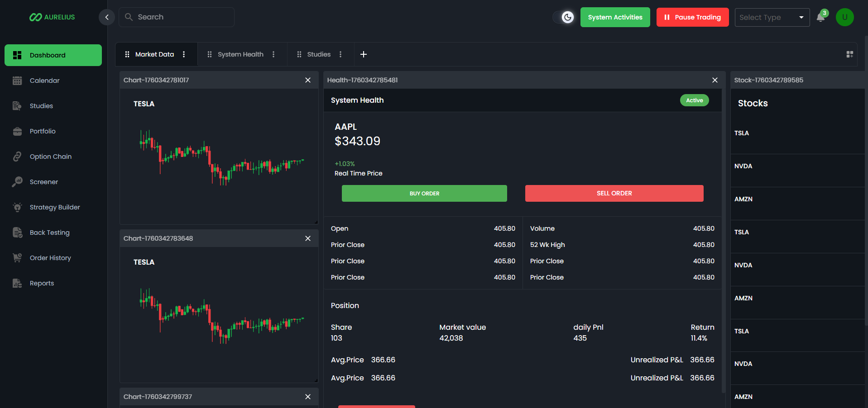
Task: Open the Market Data tab options menu
Action: coord(184,54)
